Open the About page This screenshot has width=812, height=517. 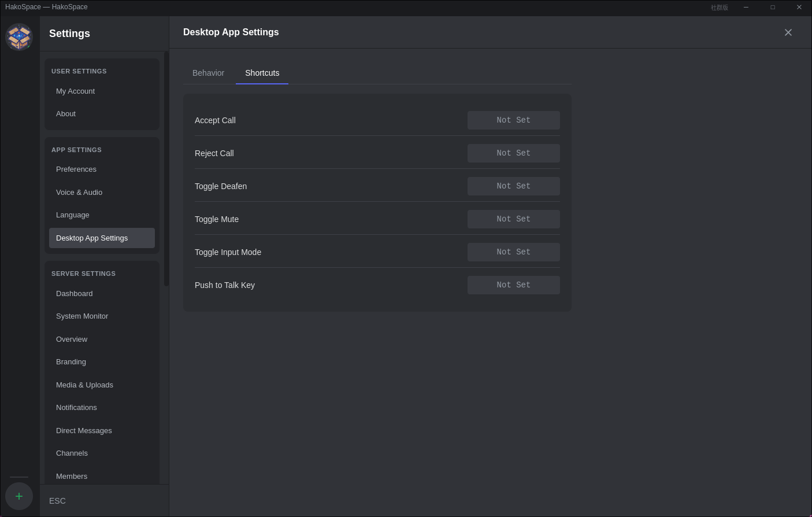[x=66, y=114]
